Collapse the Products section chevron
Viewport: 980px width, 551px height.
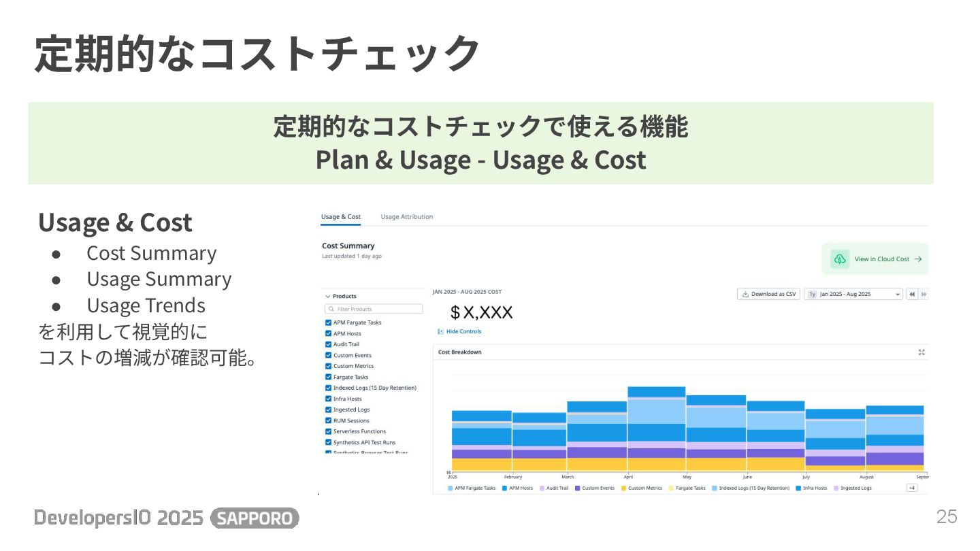(x=327, y=297)
